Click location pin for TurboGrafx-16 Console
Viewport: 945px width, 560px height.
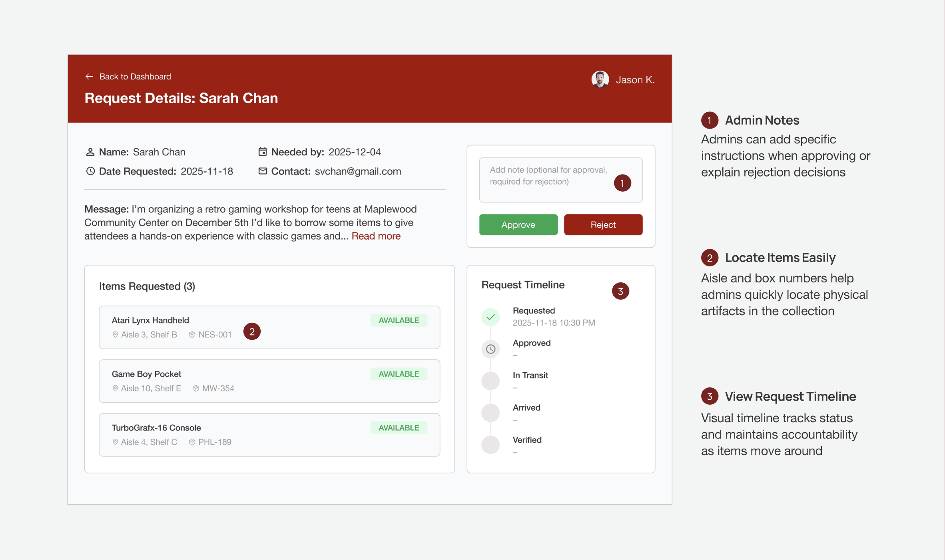(115, 442)
